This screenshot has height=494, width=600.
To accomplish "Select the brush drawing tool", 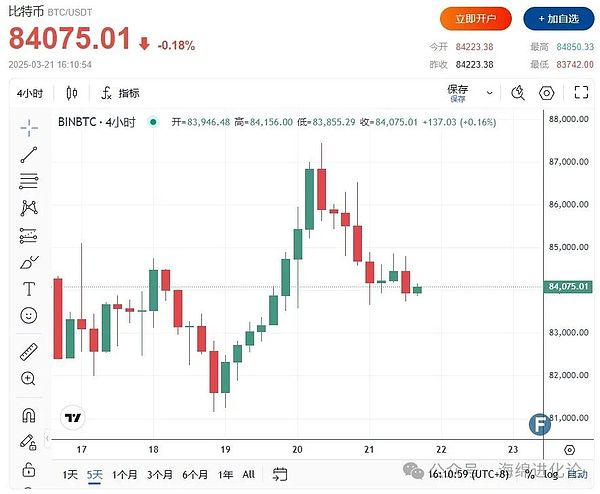I will (29, 262).
